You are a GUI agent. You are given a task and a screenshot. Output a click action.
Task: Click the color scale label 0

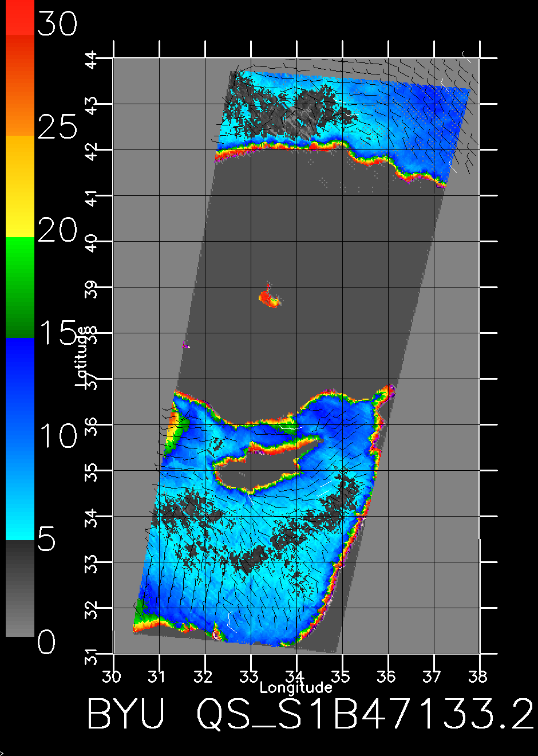[46, 641]
